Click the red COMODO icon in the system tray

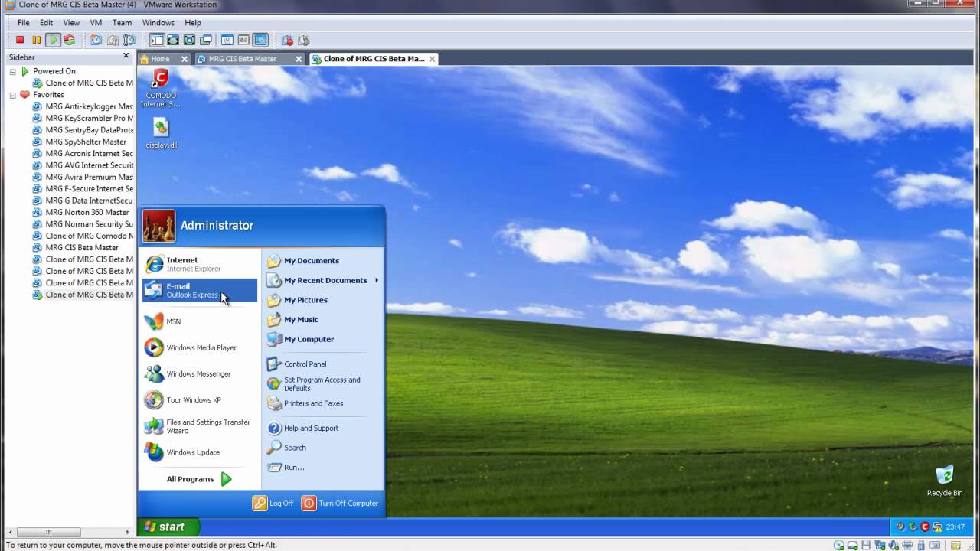[924, 527]
